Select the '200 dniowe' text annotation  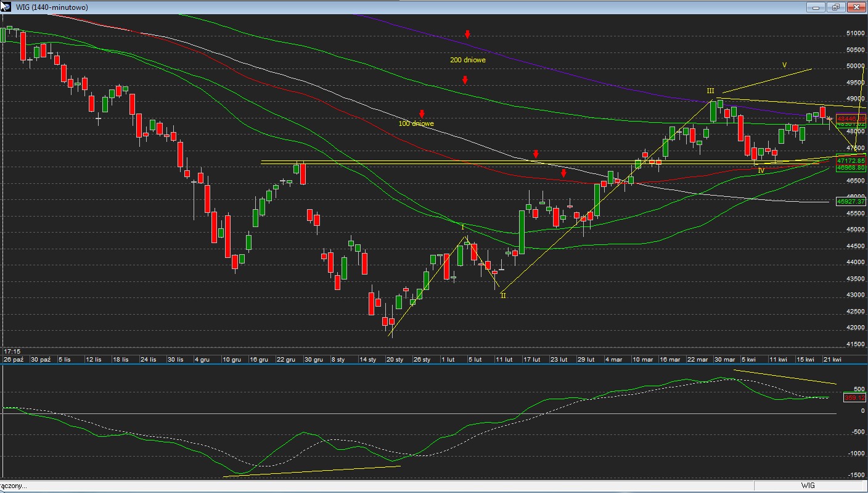click(x=467, y=60)
